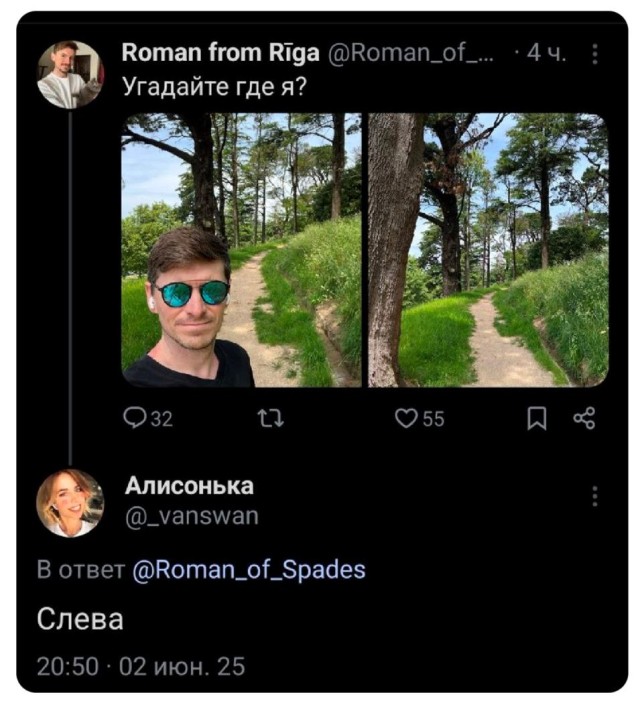
Task: Open the right forest path photo
Action: click(488, 250)
